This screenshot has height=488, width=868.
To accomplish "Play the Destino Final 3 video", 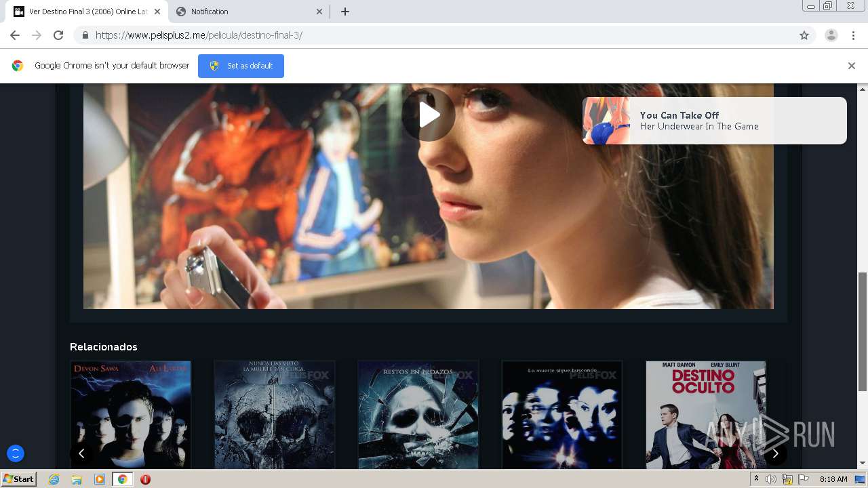I will pyautogui.click(x=429, y=115).
